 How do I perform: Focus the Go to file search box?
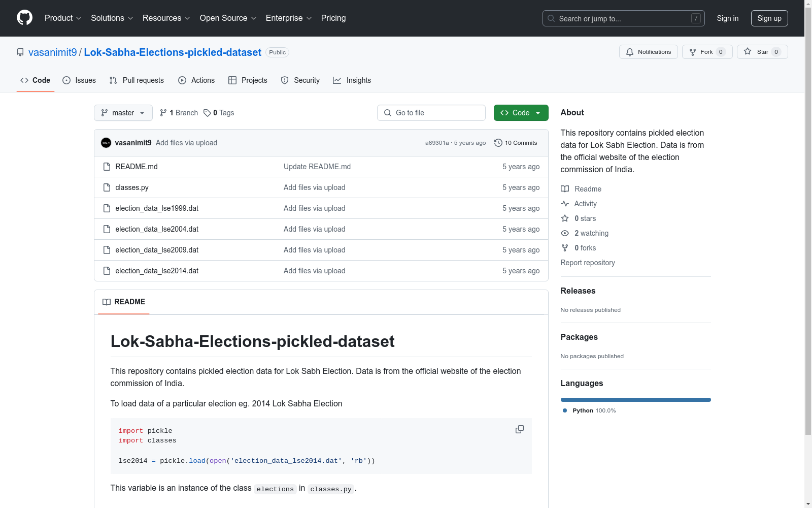[x=431, y=113]
